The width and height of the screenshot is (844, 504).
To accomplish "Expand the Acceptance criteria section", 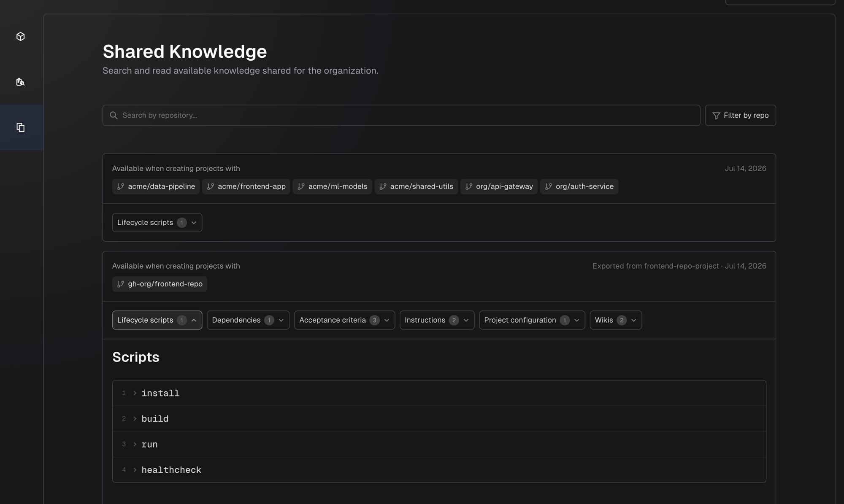I will 344,320.
